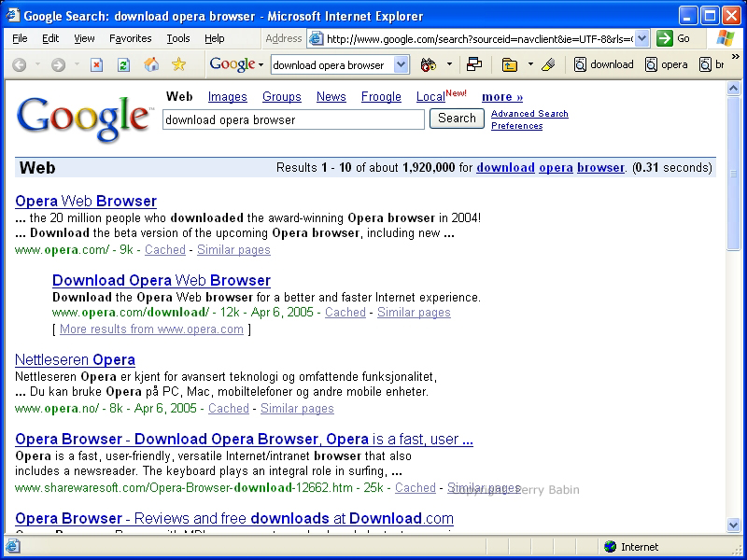Open the Forward button history dropdown arrow
747x560 pixels.
(x=77, y=64)
